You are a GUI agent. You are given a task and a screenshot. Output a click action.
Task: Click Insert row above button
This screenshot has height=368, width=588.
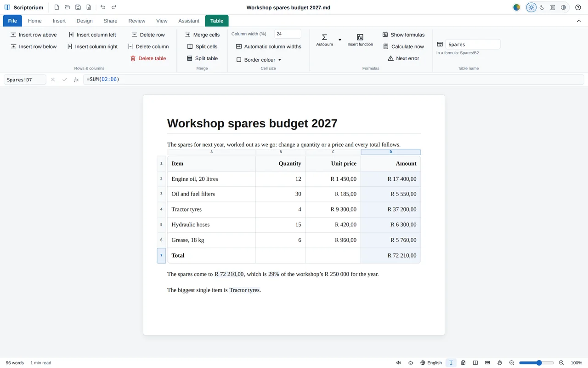(34, 34)
